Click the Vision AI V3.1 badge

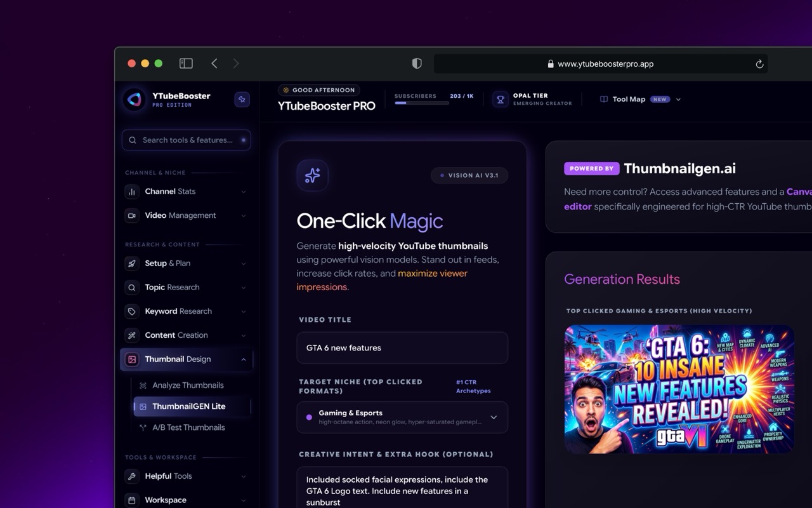click(469, 176)
